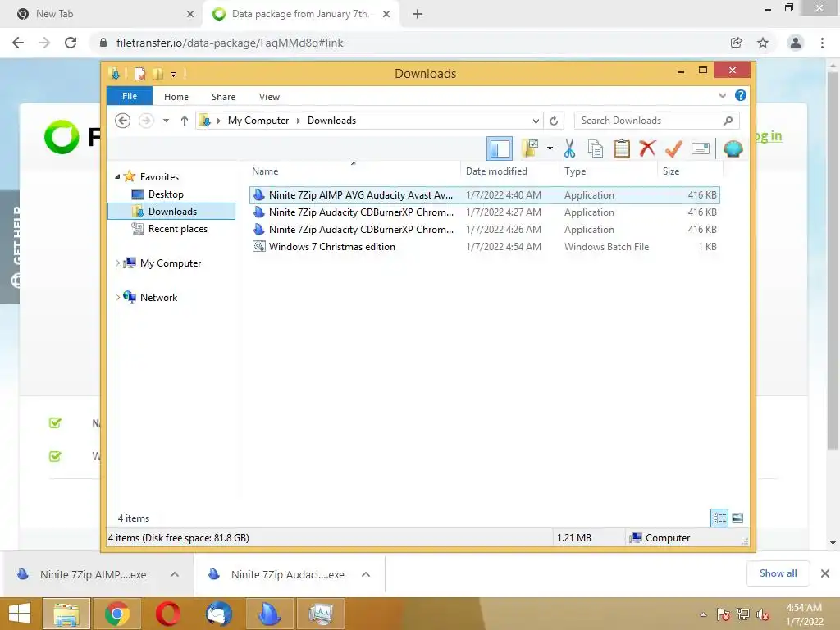Go back in Explorer navigation

[x=123, y=121]
